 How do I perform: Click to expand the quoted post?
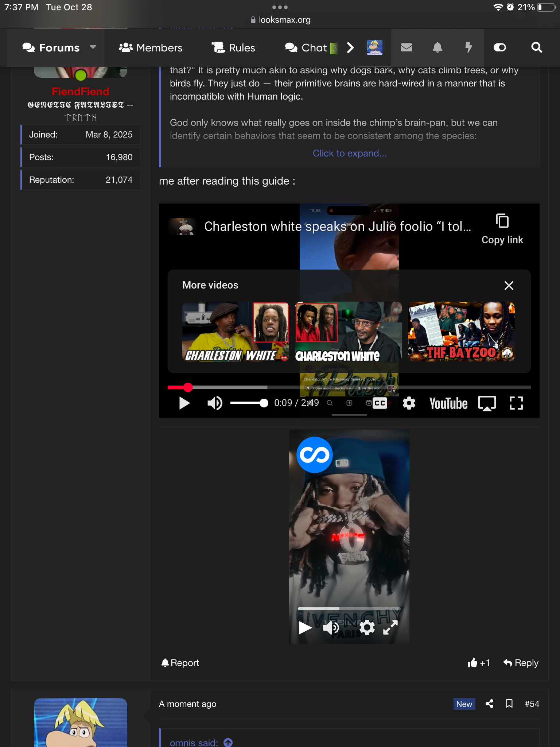[x=349, y=153]
